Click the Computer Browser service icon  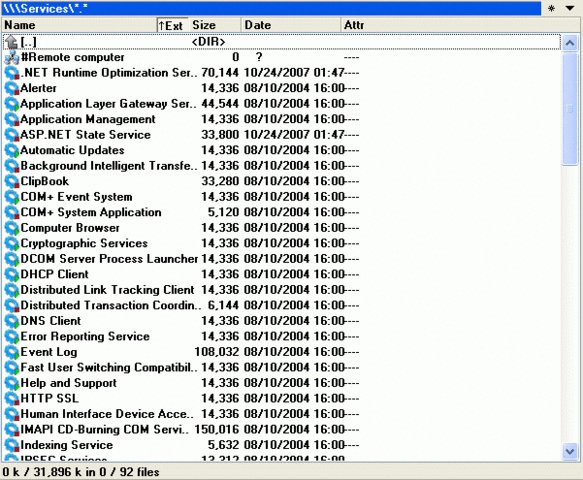[x=12, y=228]
